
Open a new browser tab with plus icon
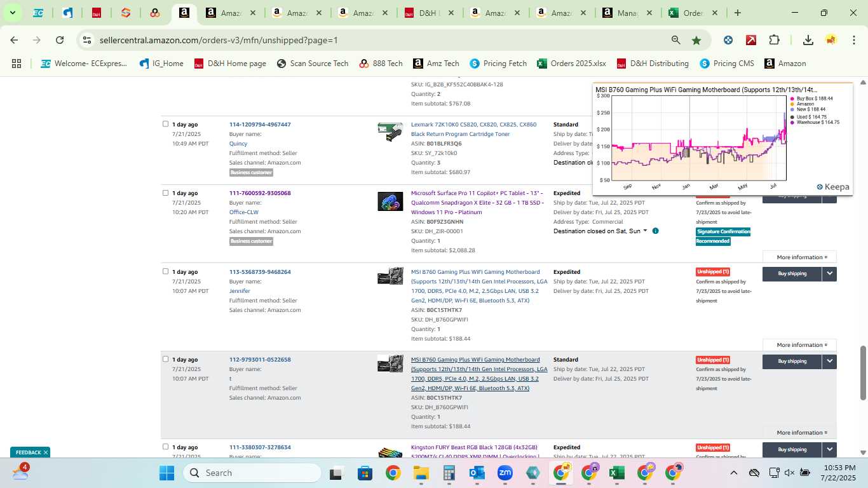coord(737,13)
